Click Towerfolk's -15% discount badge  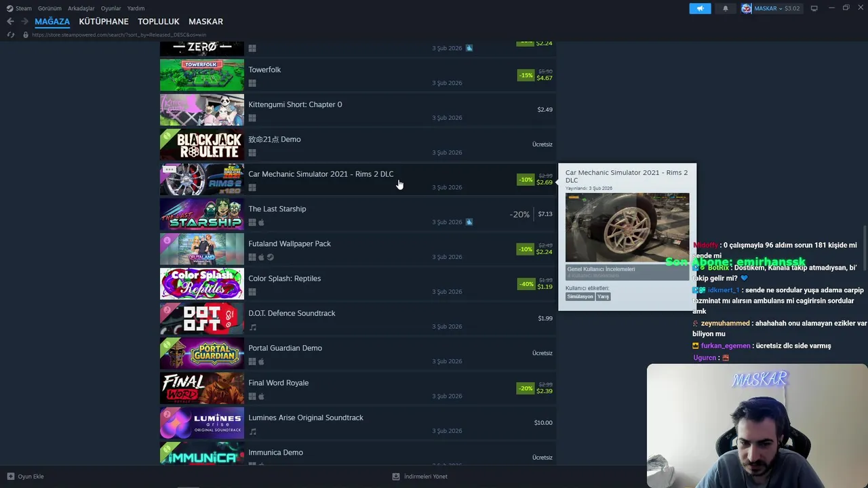pyautogui.click(x=526, y=75)
